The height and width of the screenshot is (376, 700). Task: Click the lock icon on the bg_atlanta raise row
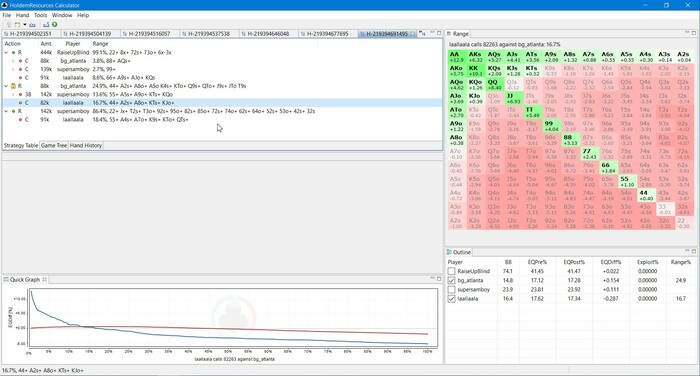(13, 86)
